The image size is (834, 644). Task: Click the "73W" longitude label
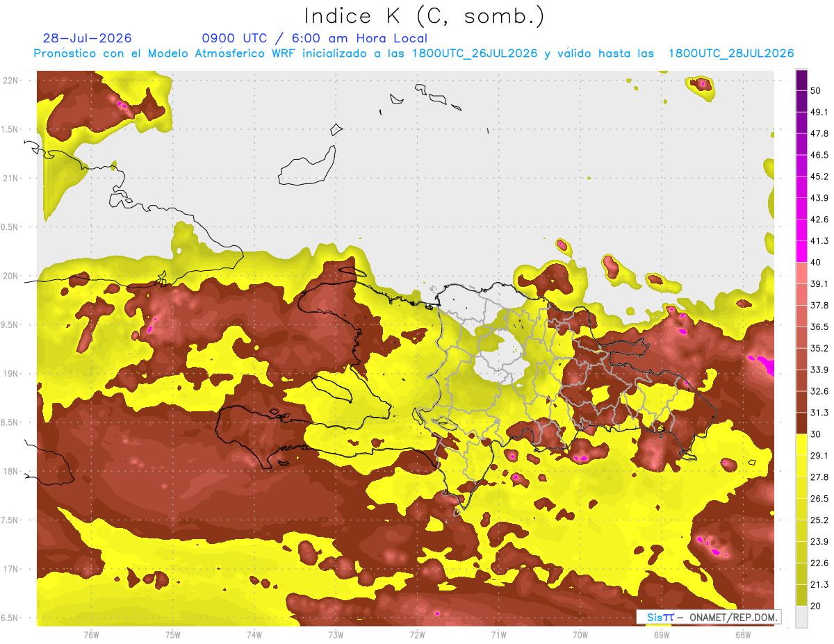336,634
